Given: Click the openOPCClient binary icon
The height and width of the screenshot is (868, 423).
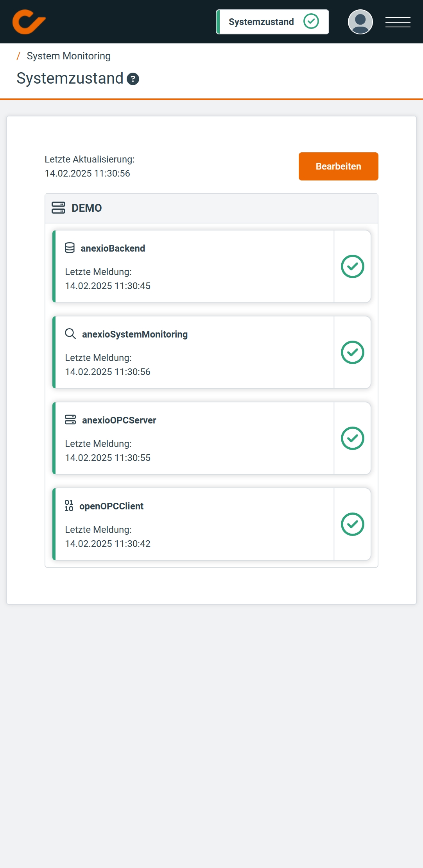Looking at the screenshot, I should [x=69, y=506].
